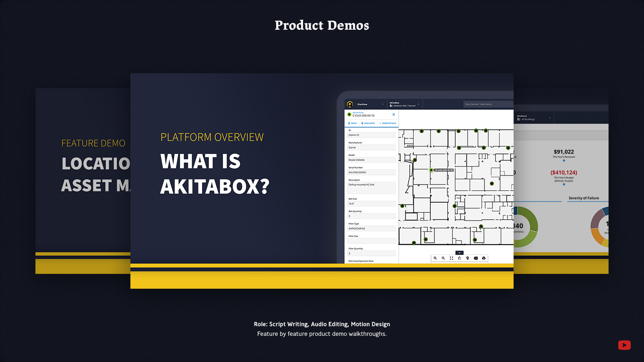Open More Details for the asset
Viewport: 644px width, 362px height.
click(388, 123)
